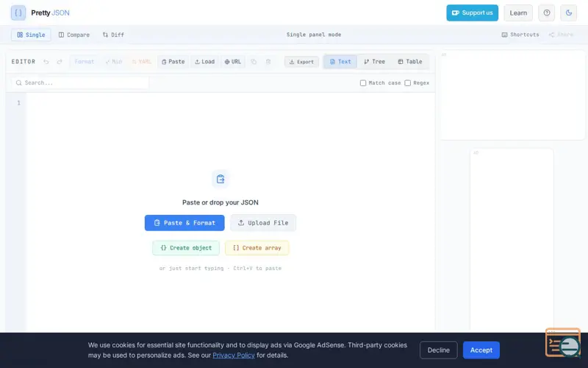The width and height of the screenshot is (588, 368).
Task: Click the Share button
Action: tap(561, 35)
